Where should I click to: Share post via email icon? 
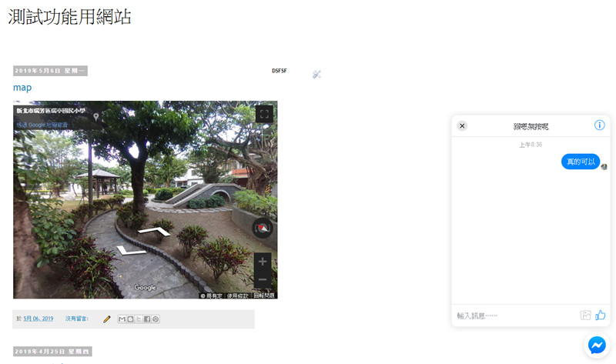tap(122, 319)
